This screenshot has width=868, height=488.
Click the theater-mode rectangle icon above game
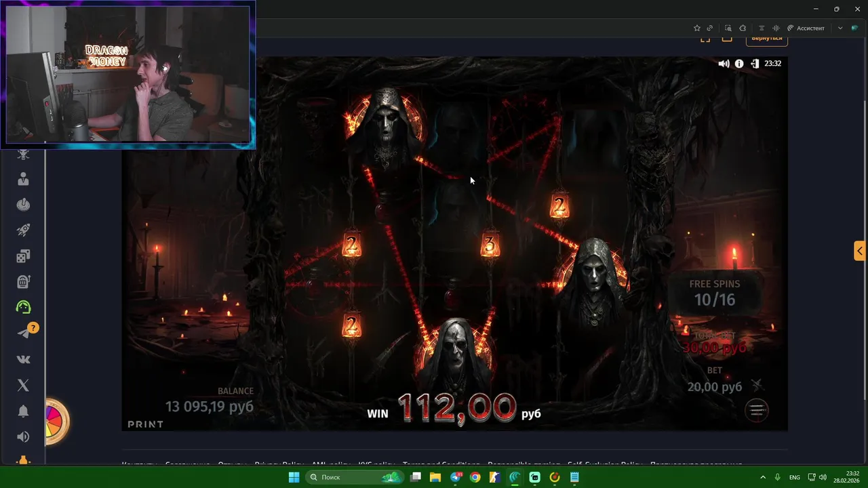pos(727,39)
